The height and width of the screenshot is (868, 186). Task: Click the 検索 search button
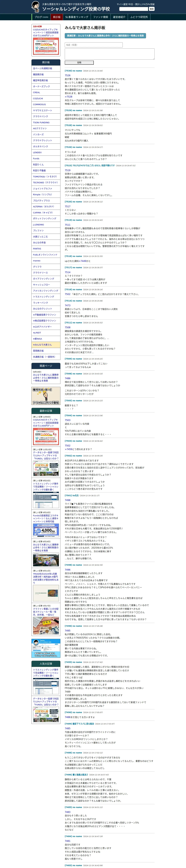coord(152,9)
